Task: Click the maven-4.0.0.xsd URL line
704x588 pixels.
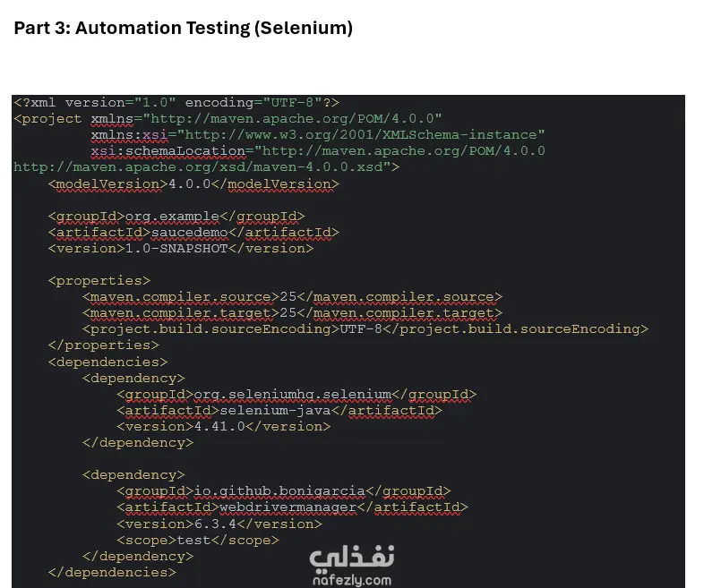Action: [x=206, y=167]
